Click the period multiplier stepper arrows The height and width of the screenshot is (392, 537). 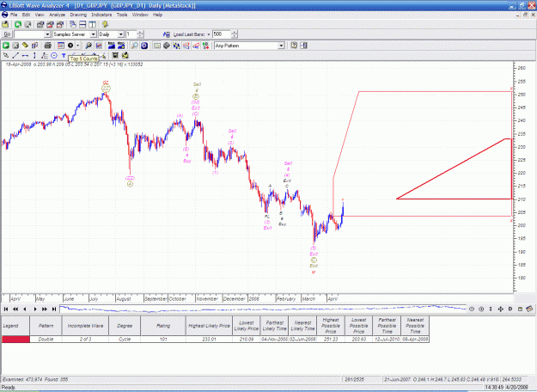[x=140, y=34]
